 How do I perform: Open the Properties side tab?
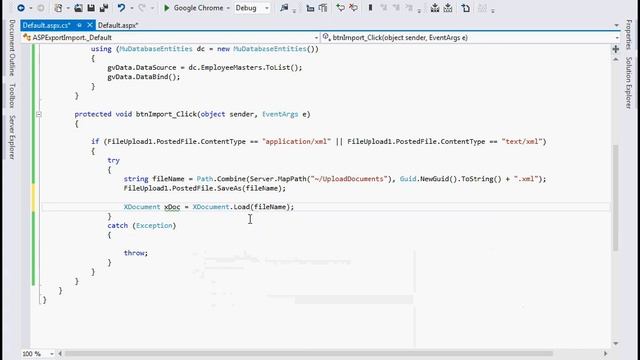(x=629, y=34)
